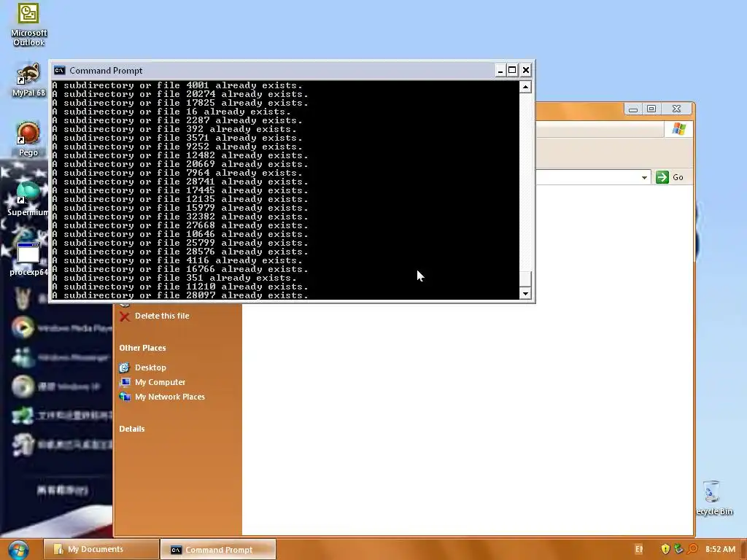Screen dimensions: 747x560
Task: Click the Go label next to address bar
Action: tap(678, 177)
